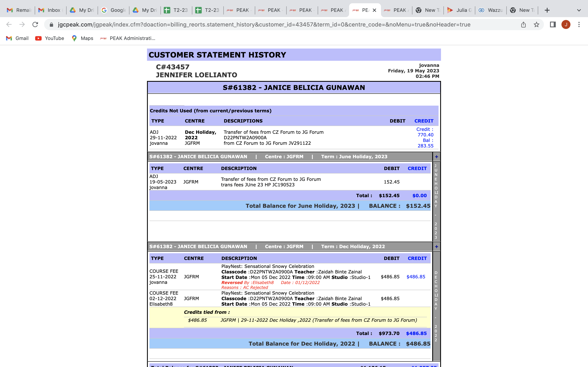The width and height of the screenshot is (588, 367).
Task: Click the share page icon
Action: [x=523, y=24]
